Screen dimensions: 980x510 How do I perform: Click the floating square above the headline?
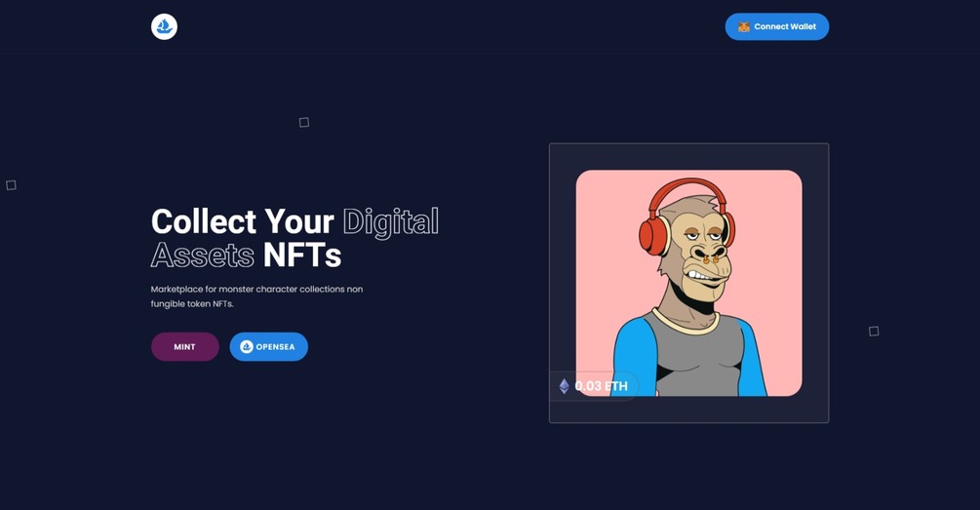coord(303,123)
